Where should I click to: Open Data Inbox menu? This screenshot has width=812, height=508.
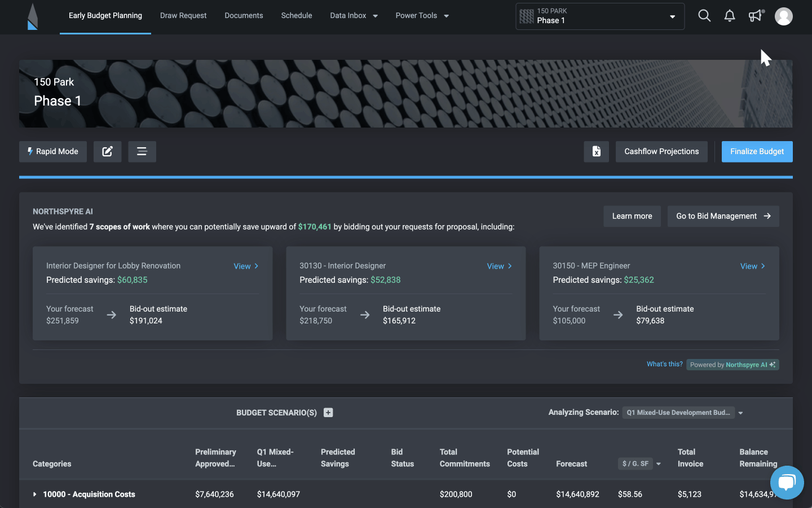coord(354,16)
